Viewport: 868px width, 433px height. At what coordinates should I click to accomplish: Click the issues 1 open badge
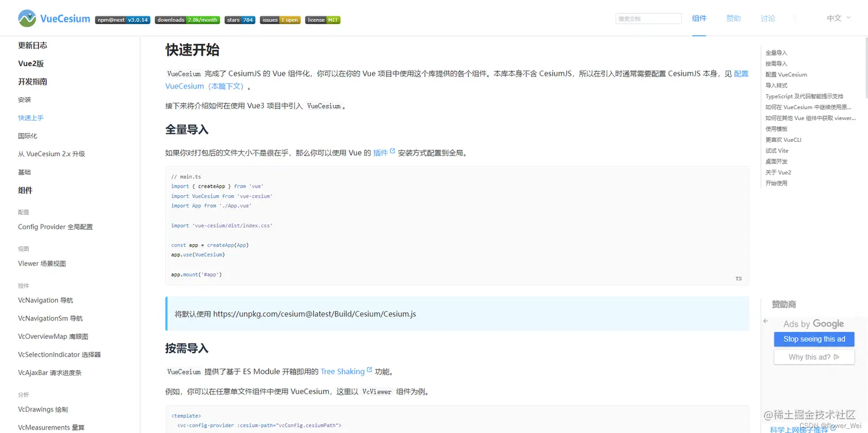tap(280, 19)
